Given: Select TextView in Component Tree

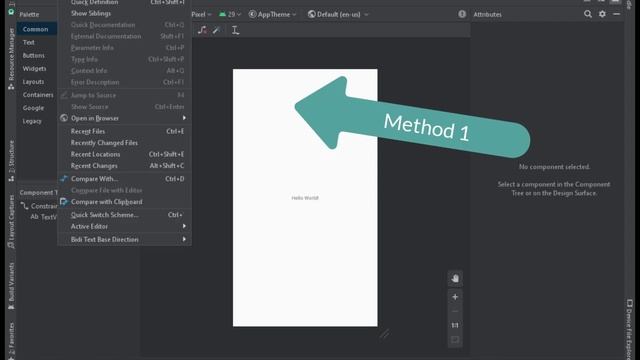Looking at the screenshot, I should coord(44,217).
